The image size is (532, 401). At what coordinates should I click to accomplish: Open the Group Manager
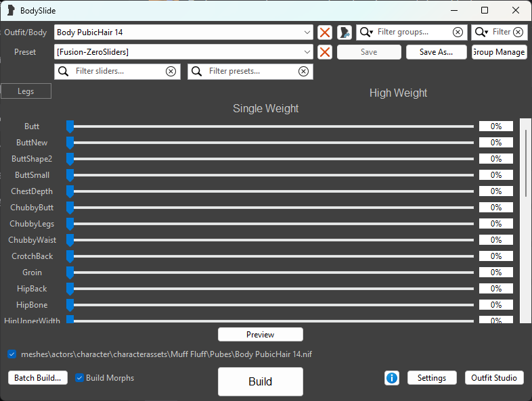(x=499, y=52)
